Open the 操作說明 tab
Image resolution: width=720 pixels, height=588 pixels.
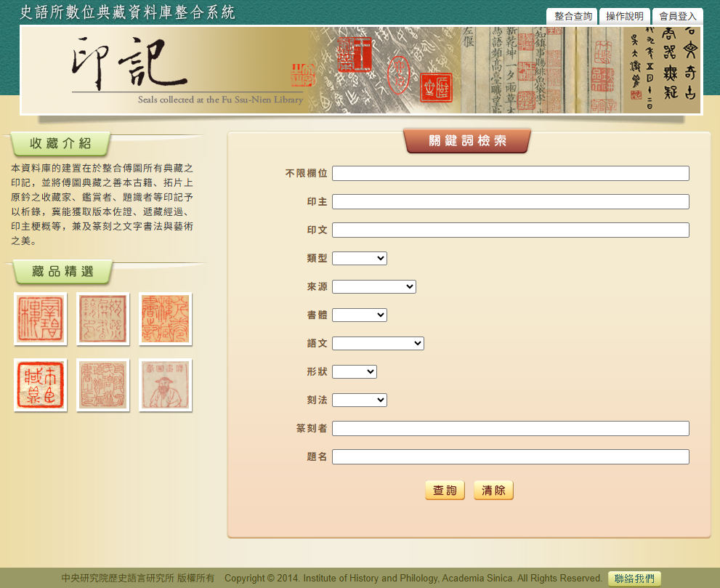[625, 16]
